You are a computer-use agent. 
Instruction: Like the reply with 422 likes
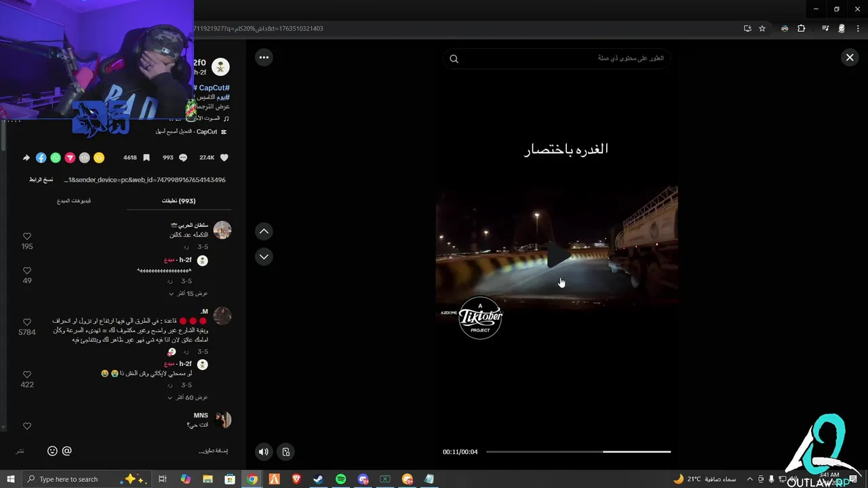click(27, 374)
